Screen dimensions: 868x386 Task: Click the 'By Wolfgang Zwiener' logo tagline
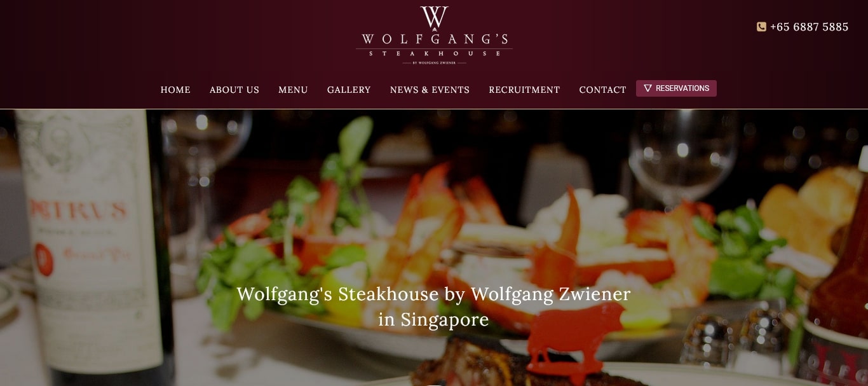tap(434, 62)
